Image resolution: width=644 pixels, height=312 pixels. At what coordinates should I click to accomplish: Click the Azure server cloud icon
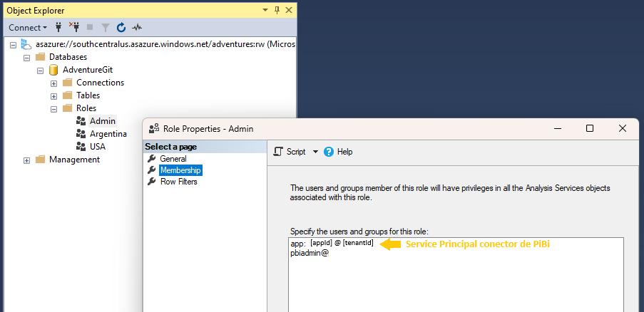(26, 44)
